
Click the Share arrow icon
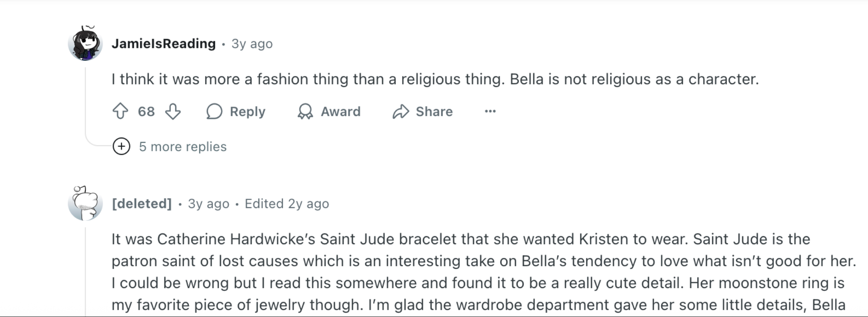(400, 111)
